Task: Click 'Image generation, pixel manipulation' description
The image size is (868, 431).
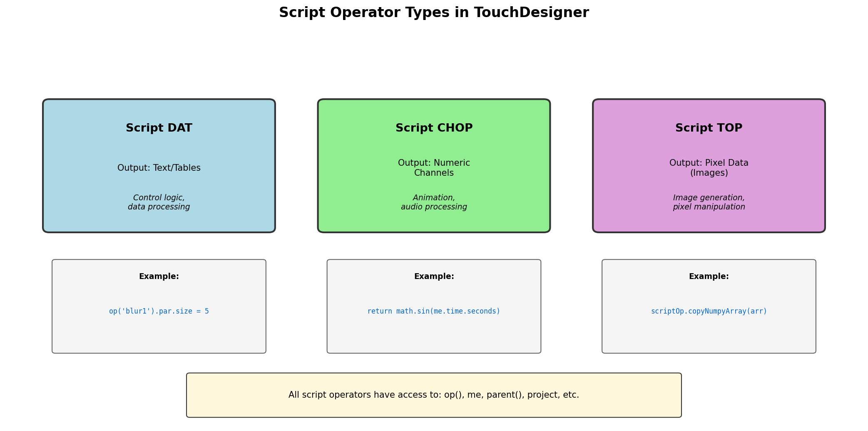Action: (709, 202)
